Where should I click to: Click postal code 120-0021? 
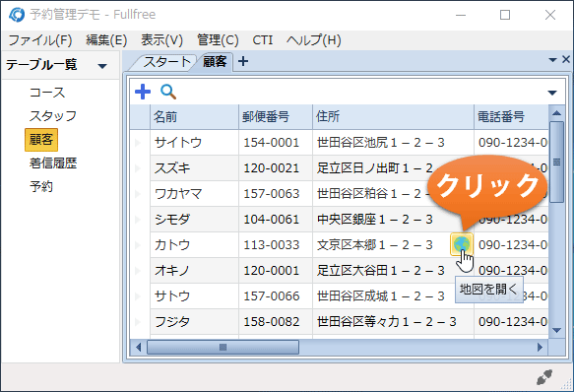(x=272, y=168)
